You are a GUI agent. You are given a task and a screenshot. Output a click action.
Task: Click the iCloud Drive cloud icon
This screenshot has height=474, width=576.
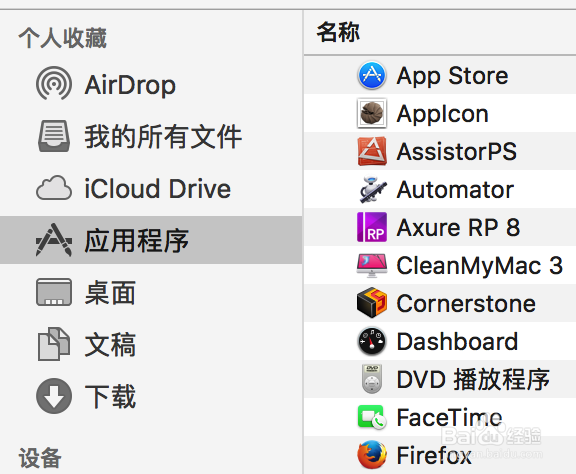[x=54, y=188]
